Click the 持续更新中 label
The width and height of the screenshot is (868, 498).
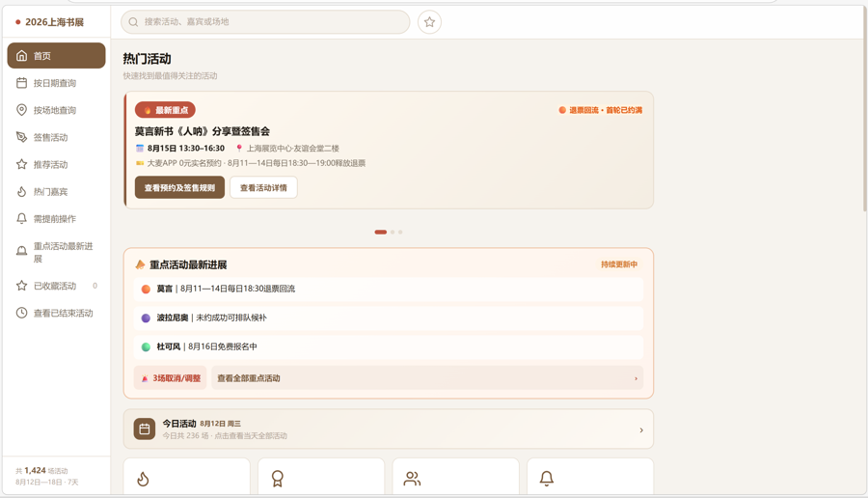coord(619,264)
